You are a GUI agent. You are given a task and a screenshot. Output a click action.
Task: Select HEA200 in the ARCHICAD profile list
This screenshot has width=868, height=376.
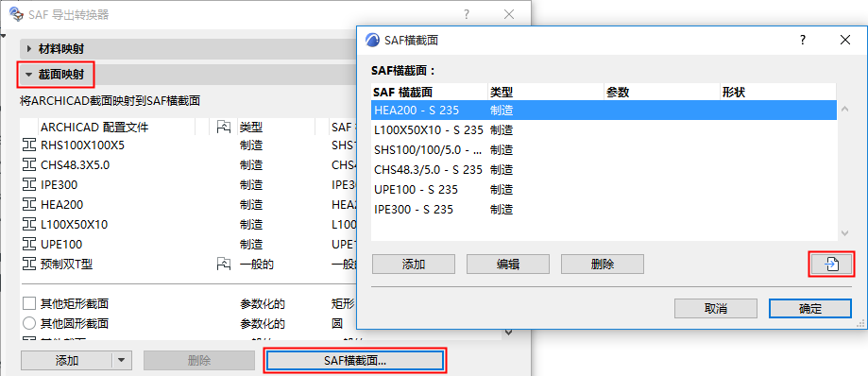(61, 205)
